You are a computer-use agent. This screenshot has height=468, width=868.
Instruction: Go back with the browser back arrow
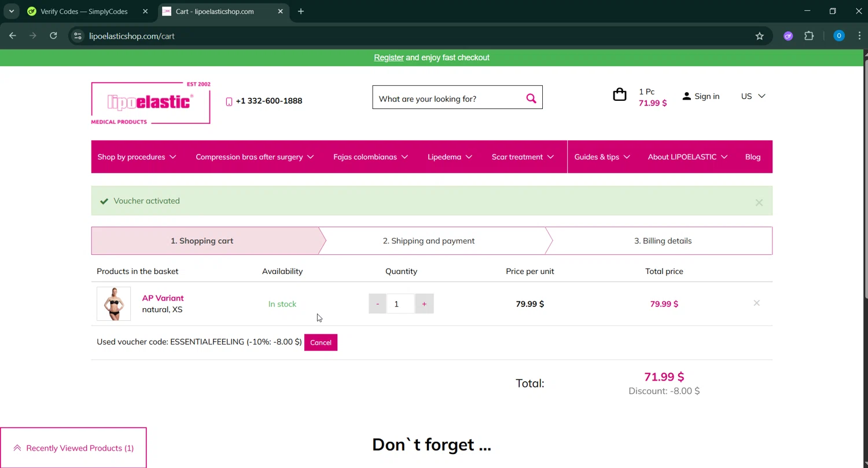tap(13, 36)
